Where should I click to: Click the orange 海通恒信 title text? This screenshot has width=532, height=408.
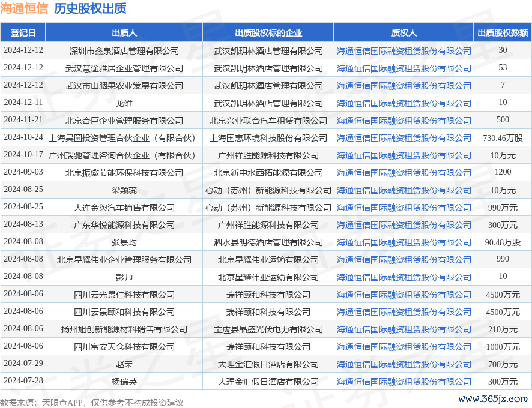25,8
